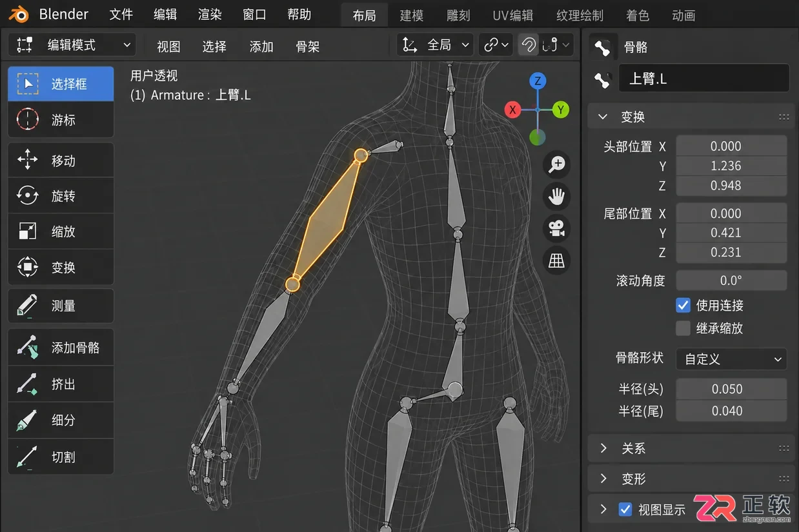This screenshot has height=532, width=799.
Task: Click the blue Z axis gizmo
Action: click(x=538, y=81)
